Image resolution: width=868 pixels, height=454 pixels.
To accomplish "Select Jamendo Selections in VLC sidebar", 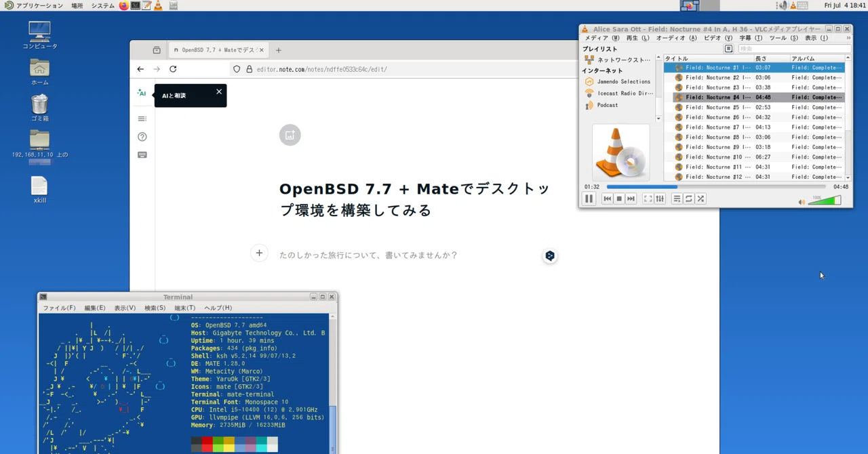I will pos(618,81).
